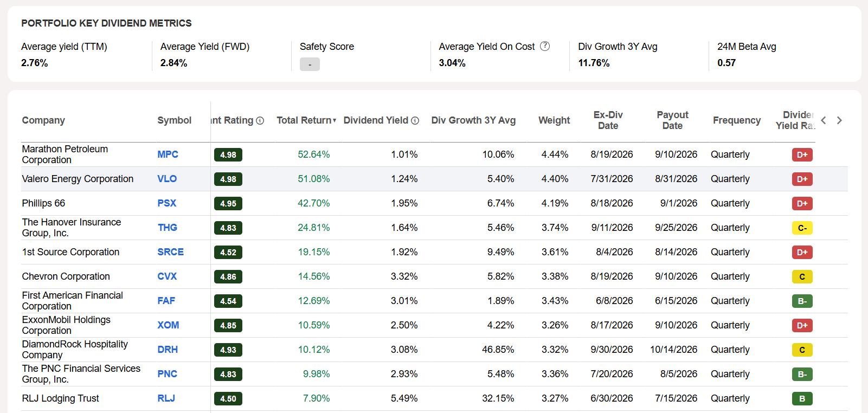Click the Average Yield (FWD) value 2.84%
Screen dimensions: 868x413
coord(173,63)
